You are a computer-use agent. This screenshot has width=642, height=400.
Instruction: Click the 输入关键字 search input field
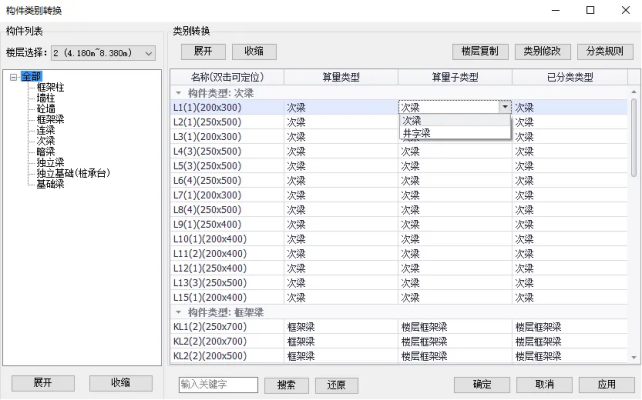[218, 384]
